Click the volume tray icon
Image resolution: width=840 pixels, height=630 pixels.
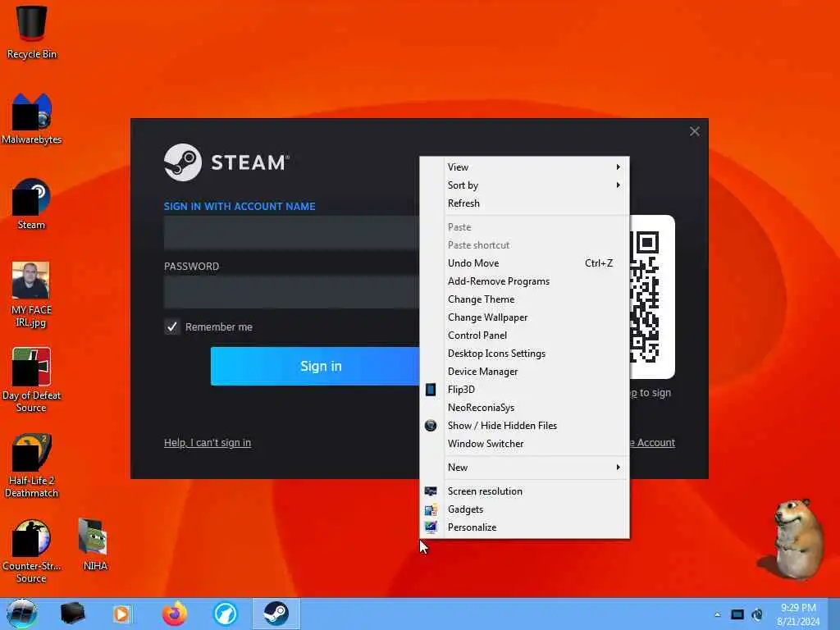point(757,614)
